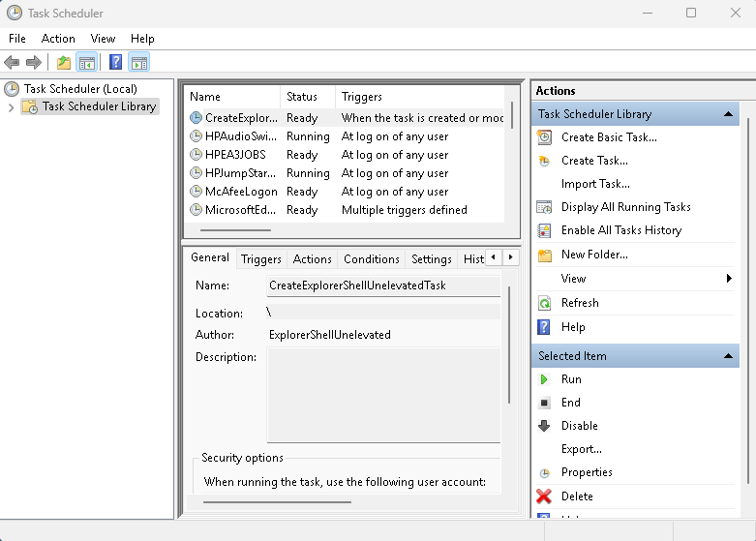Screen dimensions: 756x541
Task: Toggle the Show/Hide Action Pane toolbar icon
Action: pos(139,62)
